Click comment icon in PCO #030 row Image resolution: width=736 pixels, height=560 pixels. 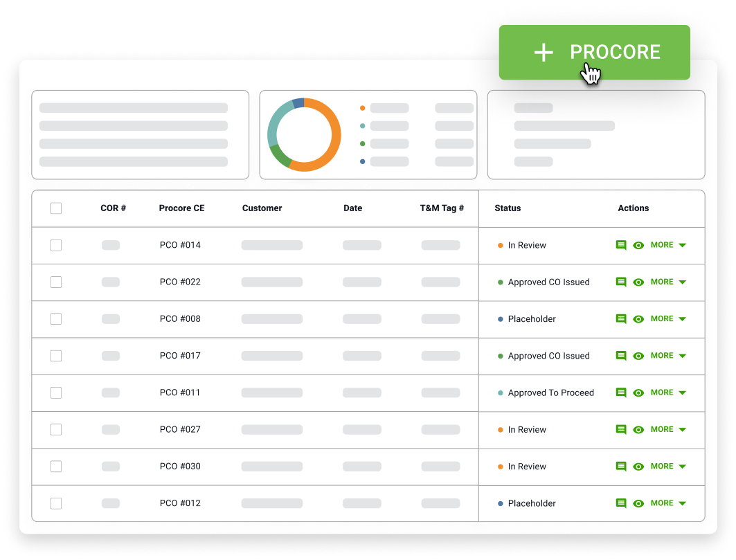pos(621,467)
